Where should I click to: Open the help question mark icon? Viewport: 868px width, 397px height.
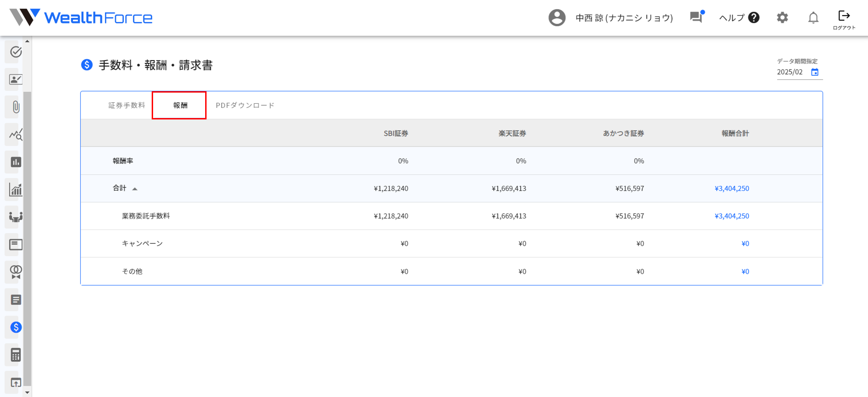coord(753,18)
